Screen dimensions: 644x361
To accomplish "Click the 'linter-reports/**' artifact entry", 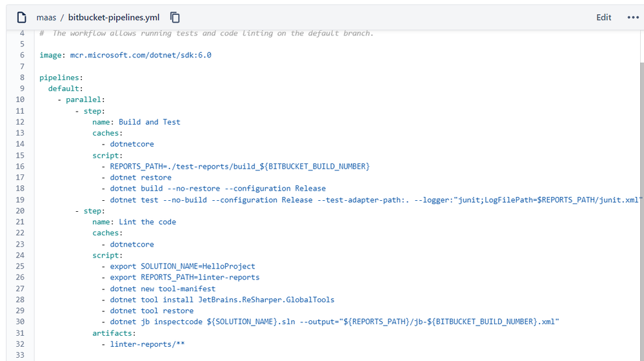I will 147,344.
